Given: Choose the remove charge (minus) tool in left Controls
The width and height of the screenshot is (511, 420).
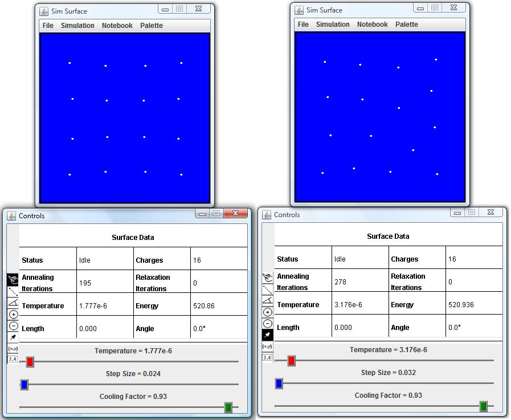Looking at the screenshot, I should (13, 326).
